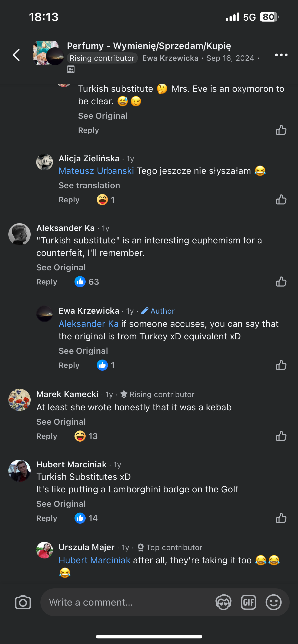View the 63 reactions on Aleksander's comment
The height and width of the screenshot is (644, 298).
87,282
